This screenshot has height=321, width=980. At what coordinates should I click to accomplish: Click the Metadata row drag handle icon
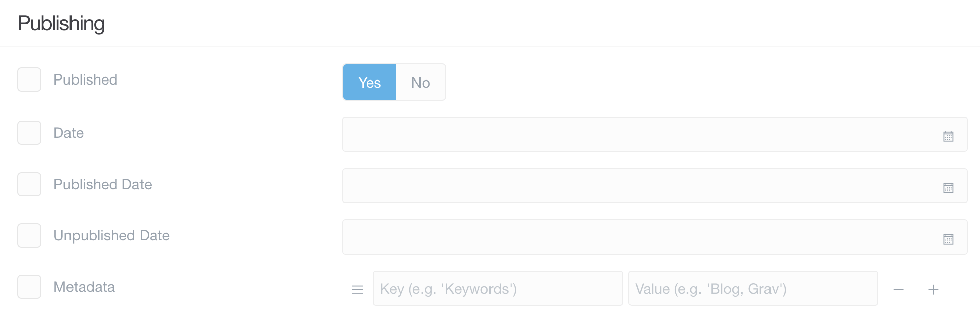pos(358,290)
